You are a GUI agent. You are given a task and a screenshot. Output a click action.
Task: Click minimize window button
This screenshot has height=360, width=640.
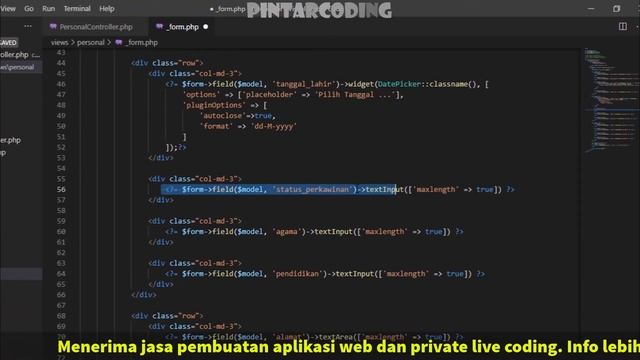(591, 9)
